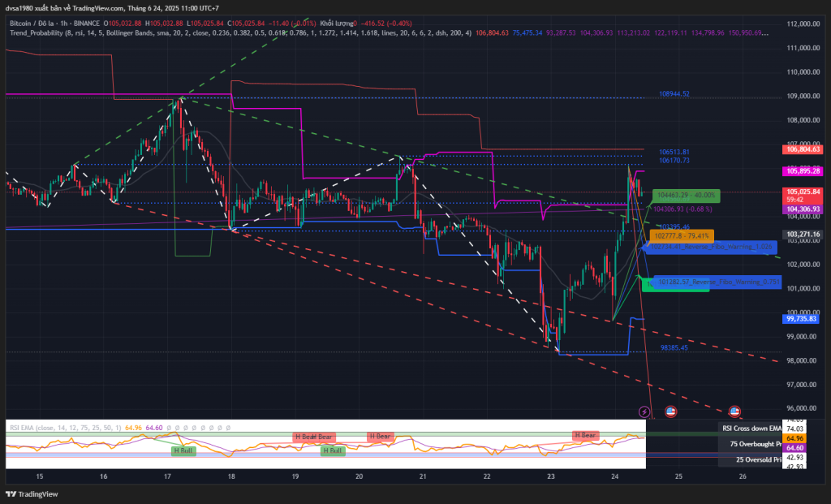Click the H Bull label near date 17
This screenshot has width=831, height=504.
[x=183, y=451]
